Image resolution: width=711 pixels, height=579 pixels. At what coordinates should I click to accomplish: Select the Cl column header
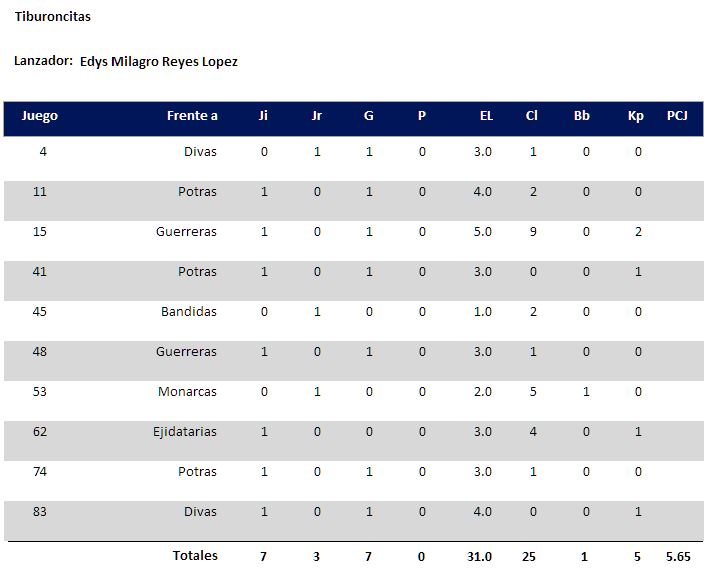click(531, 116)
